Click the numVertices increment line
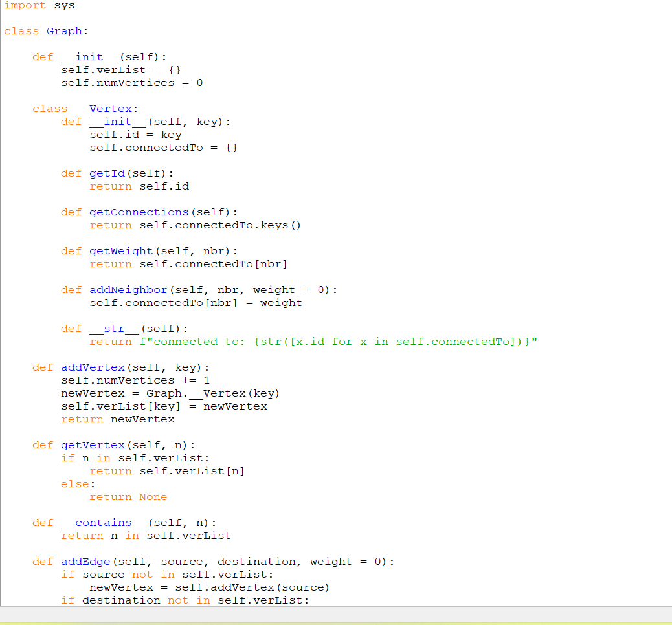Viewport: 672px width, 625px height. (133, 380)
